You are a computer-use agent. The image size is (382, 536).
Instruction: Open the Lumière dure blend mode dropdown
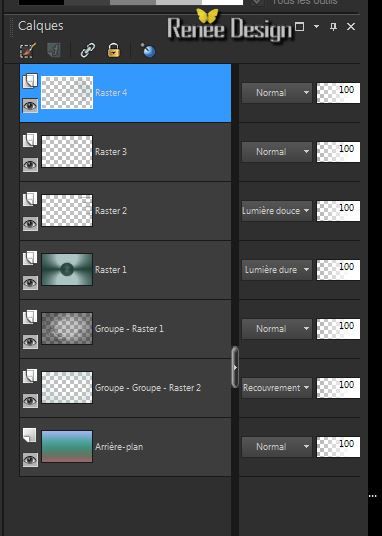tap(276, 270)
